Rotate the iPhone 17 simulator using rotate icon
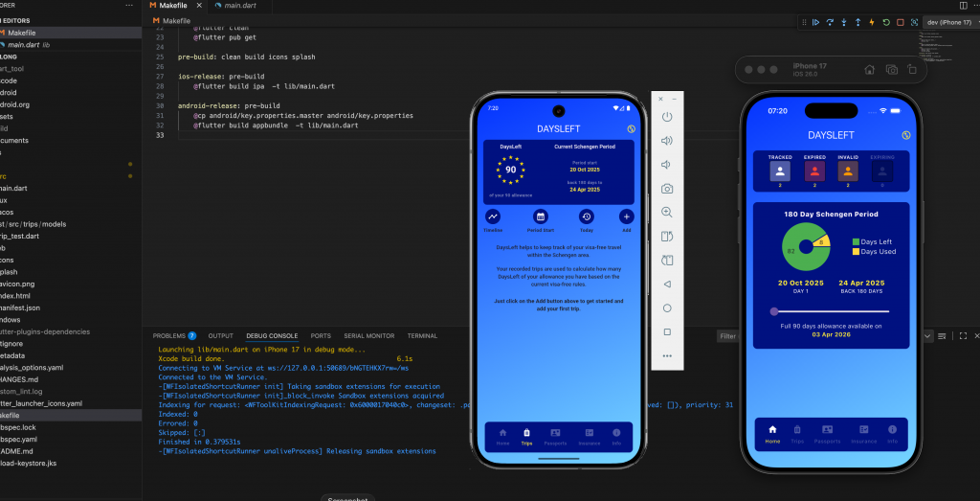Viewport: 980px width, 501px height. 911,70
